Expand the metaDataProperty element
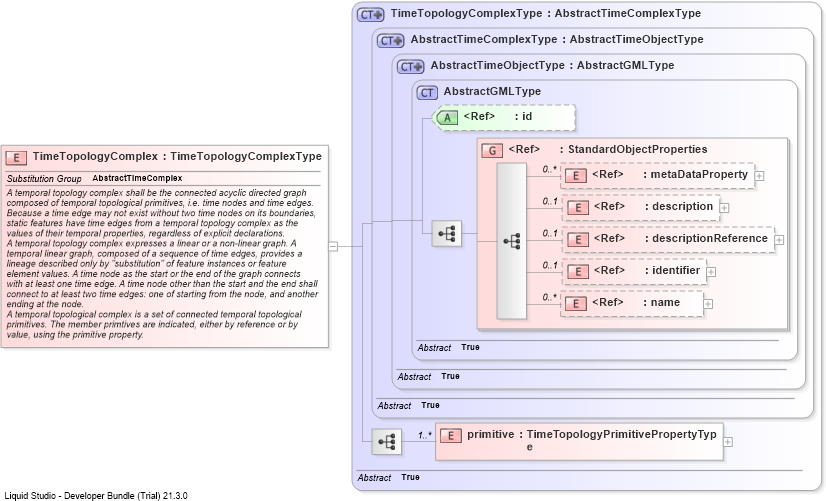This screenshot has height=501, width=826. (759, 176)
